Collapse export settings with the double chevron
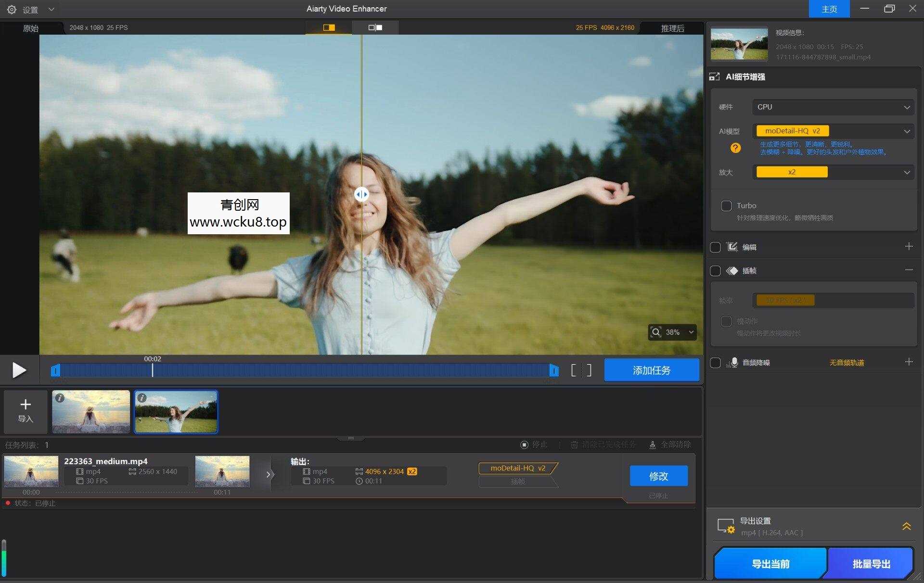The image size is (924, 583). 906,526
